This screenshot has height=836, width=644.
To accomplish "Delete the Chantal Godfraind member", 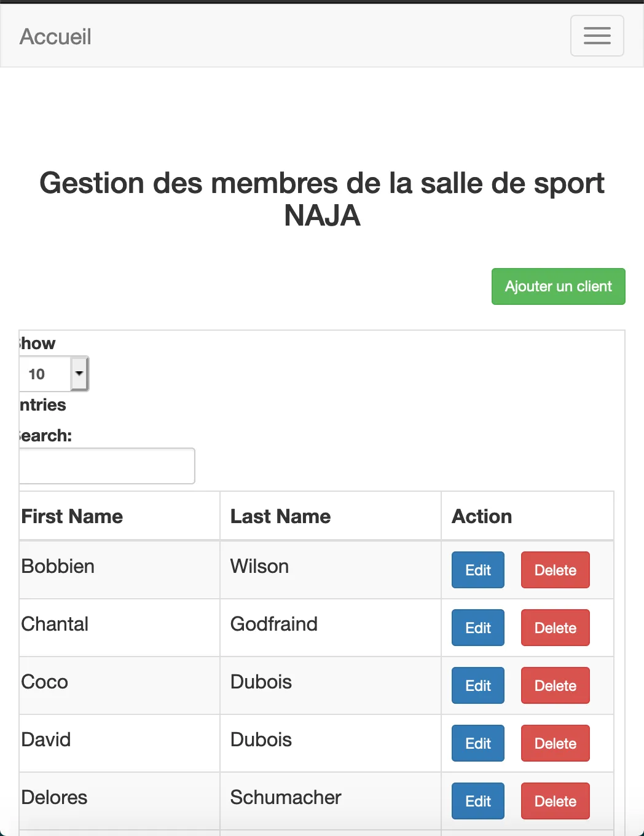I will point(555,628).
